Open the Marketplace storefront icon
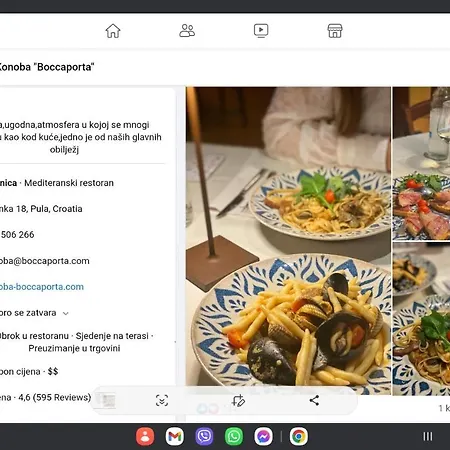The image size is (450, 450). (x=335, y=31)
